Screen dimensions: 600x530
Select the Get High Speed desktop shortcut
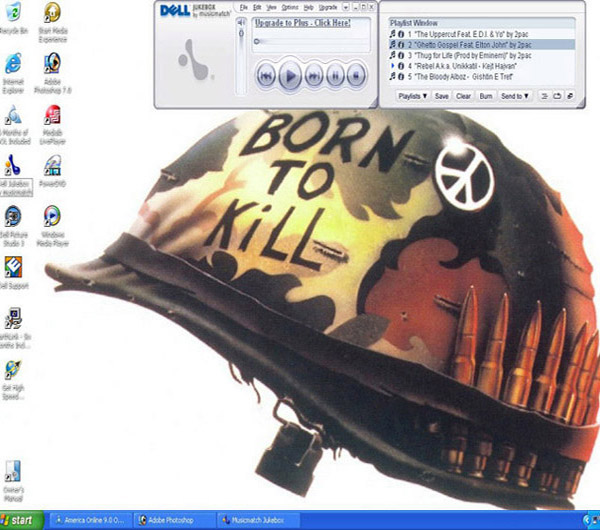click(x=13, y=380)
